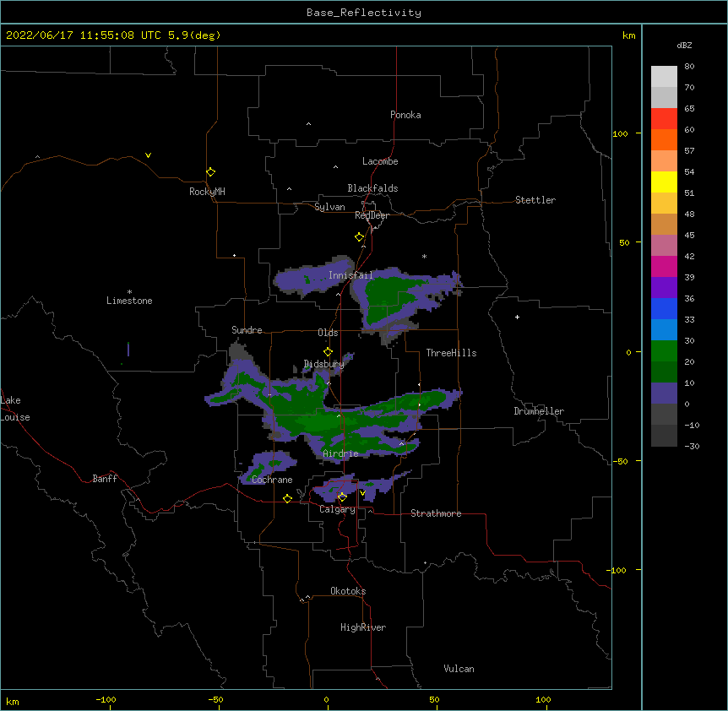The height and width of the screenshot is (711, 728).
Task: Click the Sundre town label
Action: (247, 330)
